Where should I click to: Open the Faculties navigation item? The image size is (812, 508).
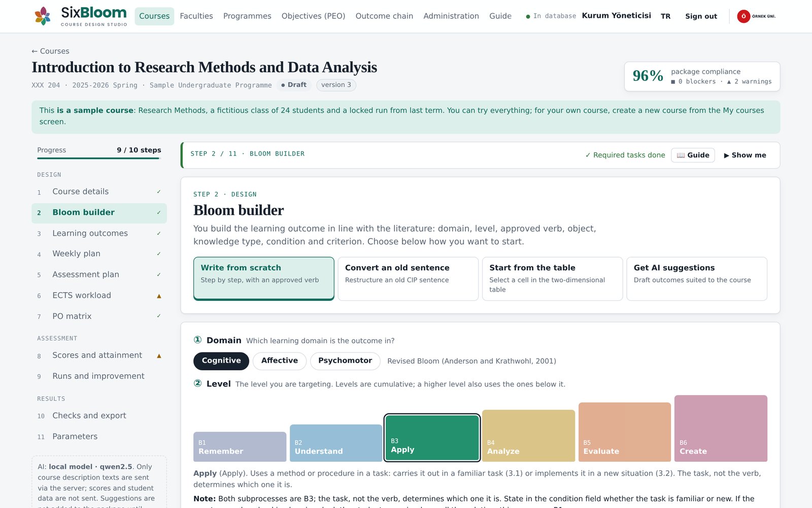click(x=196, y=16)
